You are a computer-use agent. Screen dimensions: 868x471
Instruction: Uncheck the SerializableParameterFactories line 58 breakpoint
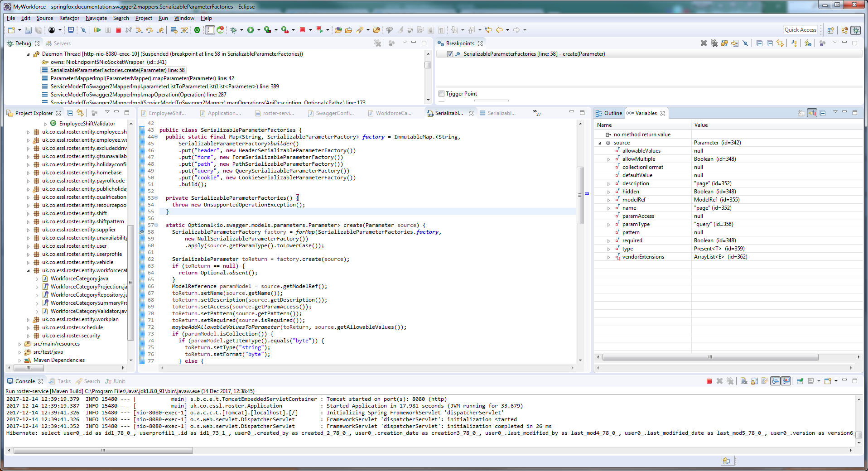450,53
